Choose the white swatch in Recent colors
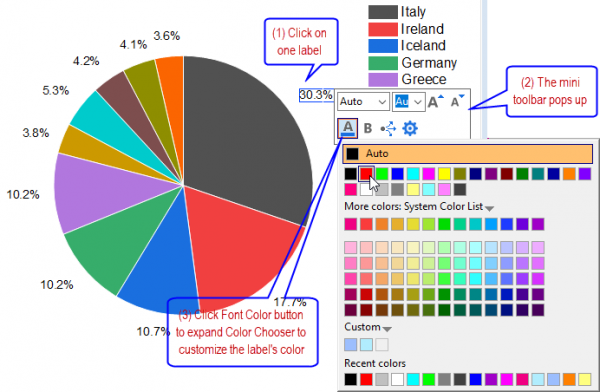 click(398, 379)
